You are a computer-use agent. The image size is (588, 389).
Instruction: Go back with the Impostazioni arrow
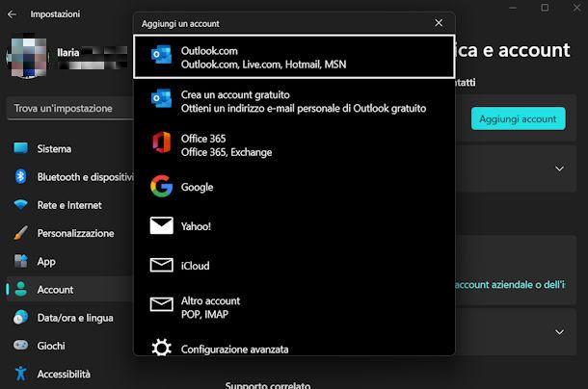[12, 14]
